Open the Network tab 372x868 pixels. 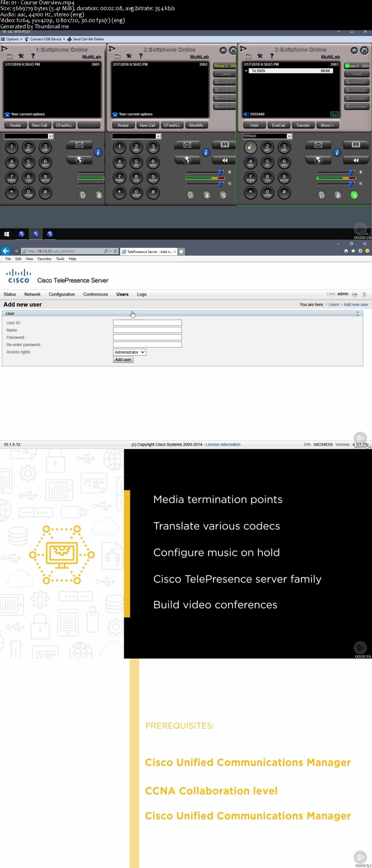coord(32,294)
